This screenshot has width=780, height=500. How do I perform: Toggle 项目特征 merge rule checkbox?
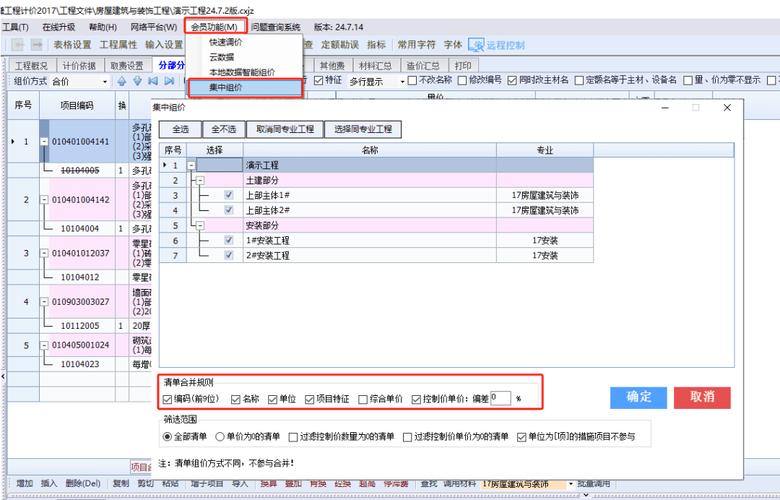309,399
